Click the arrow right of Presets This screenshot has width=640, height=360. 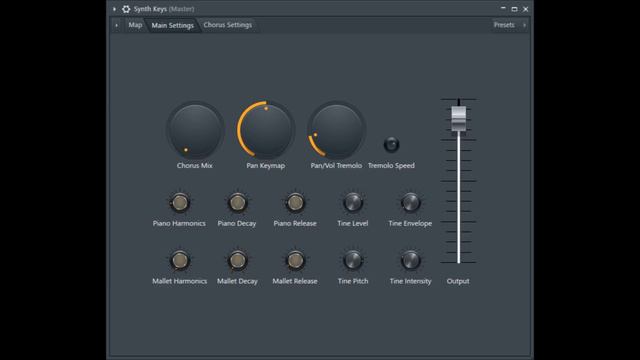tap(524, 25)
